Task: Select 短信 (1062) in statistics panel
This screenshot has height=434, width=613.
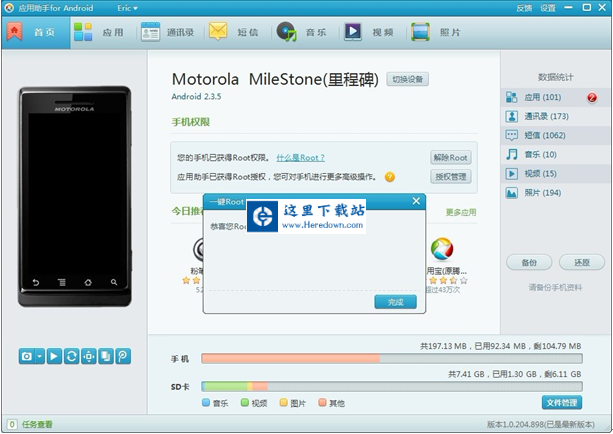Action: coord(556,135)
